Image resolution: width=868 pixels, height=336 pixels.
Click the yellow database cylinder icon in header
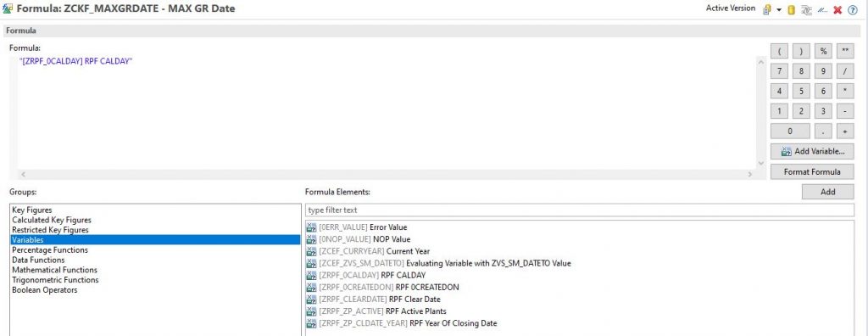(x=791, y=9)
